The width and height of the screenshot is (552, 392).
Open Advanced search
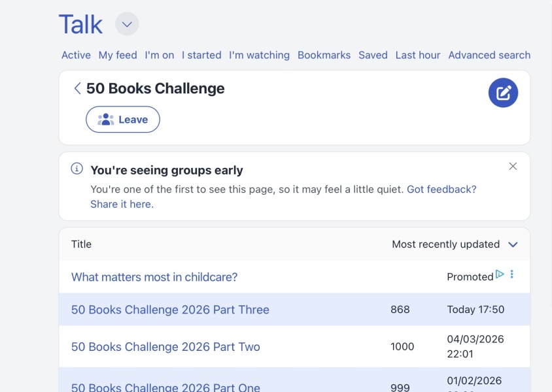489,55
